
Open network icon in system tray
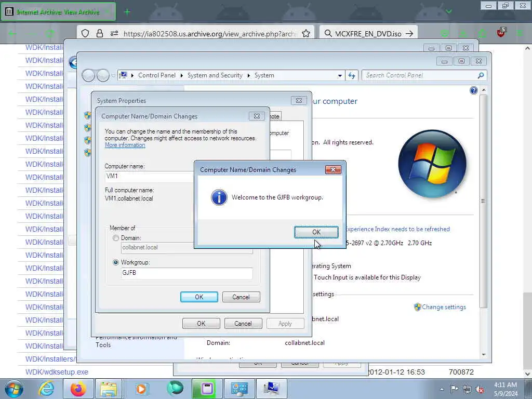[467, 389]
